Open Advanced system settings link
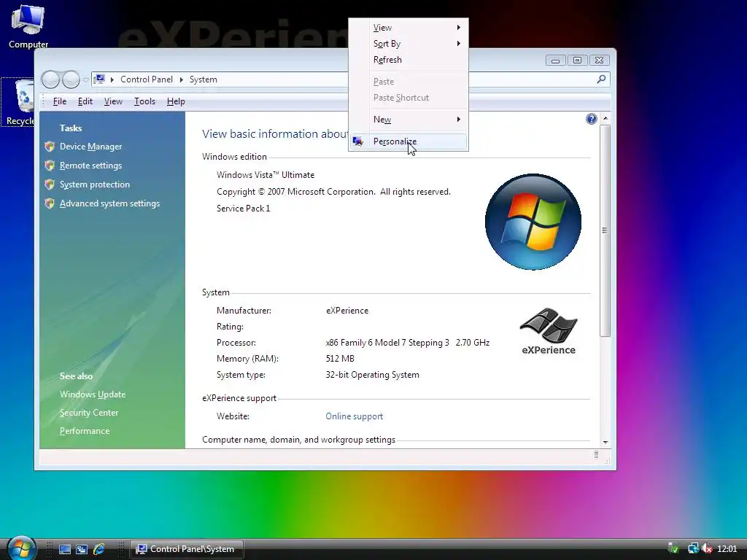This screenshot has width=747, height=560. click(109, 203)
